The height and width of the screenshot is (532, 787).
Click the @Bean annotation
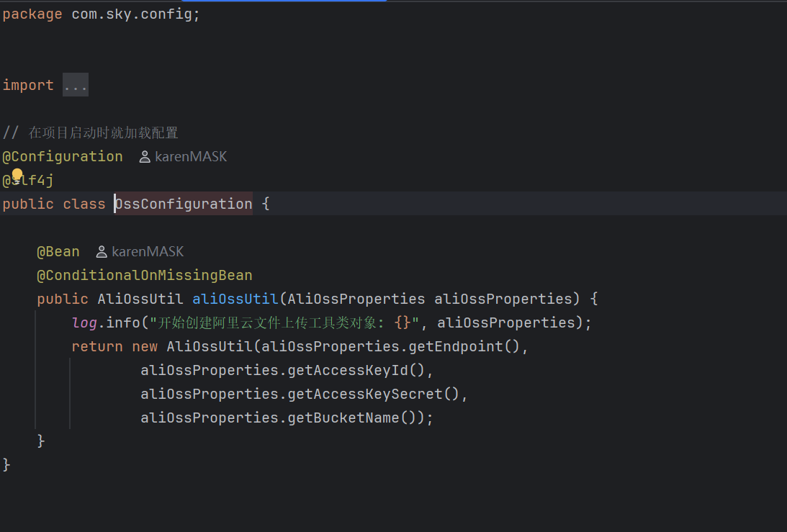(58, 251)
